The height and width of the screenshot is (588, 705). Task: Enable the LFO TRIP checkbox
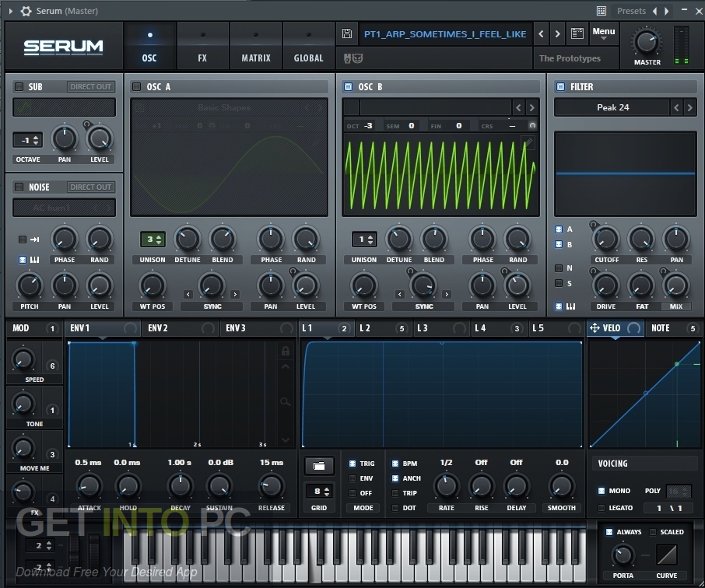coord(395,493)
